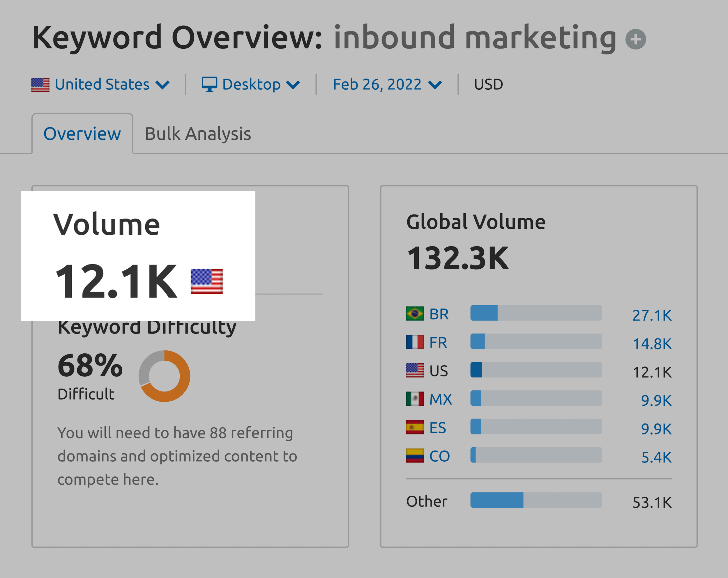Click the France flag icon in global volume
Image resolution: width=728 pixels, height=578 pixels.
tap(414, 342)
